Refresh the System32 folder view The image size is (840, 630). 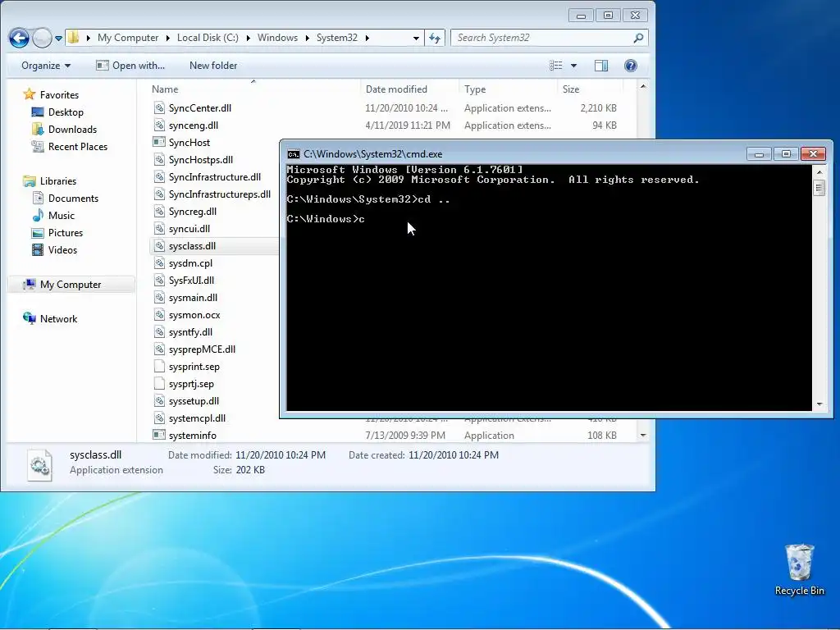click(435, 38)
